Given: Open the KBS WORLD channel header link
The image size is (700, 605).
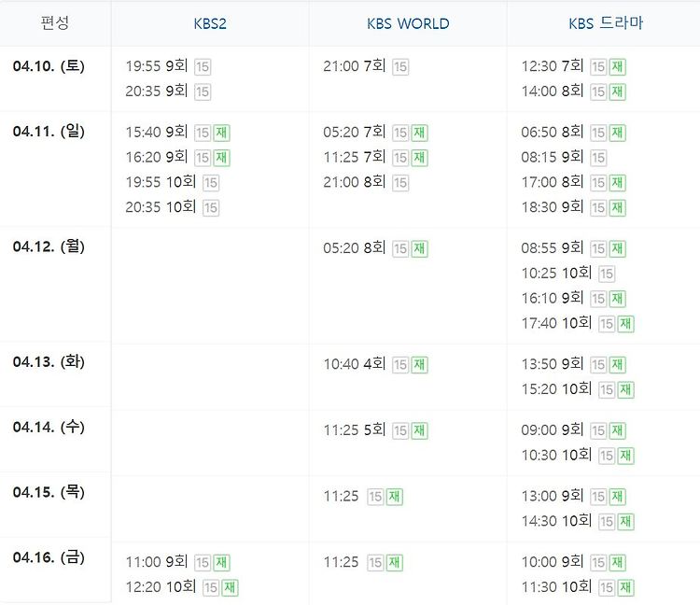Looking at the screenshot, I should [408, 23].
